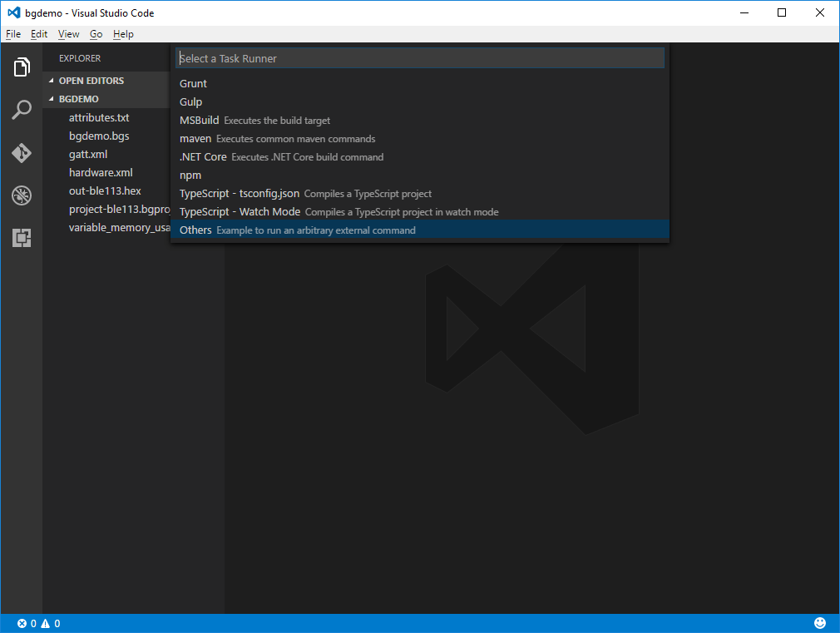Open the Edit menu
Image resolution: width=840 pixels, height=633 pixels.
[38, 34]
